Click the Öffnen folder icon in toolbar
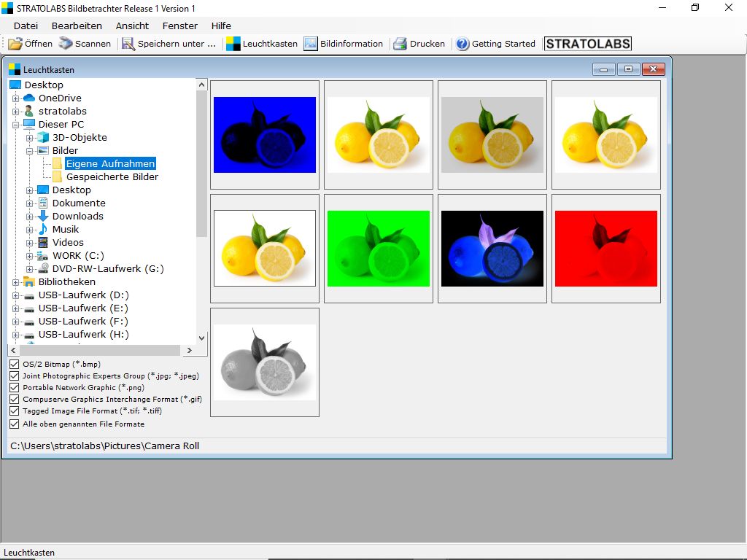747x560 pixels. [x=15, y=44]
